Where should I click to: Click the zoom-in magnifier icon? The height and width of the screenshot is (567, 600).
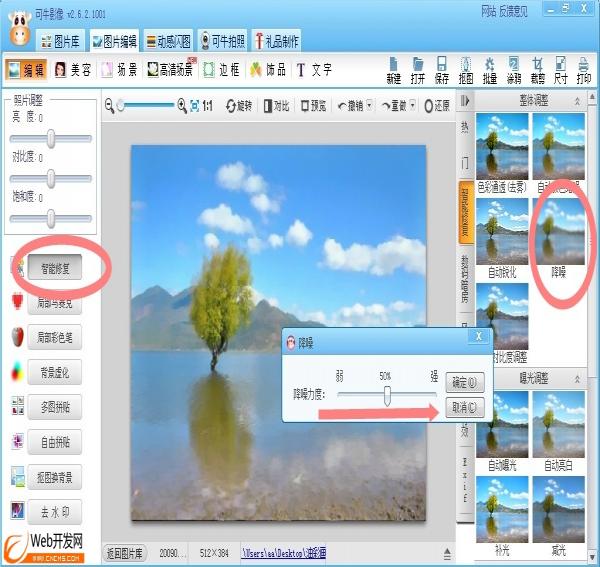point(182,105)
